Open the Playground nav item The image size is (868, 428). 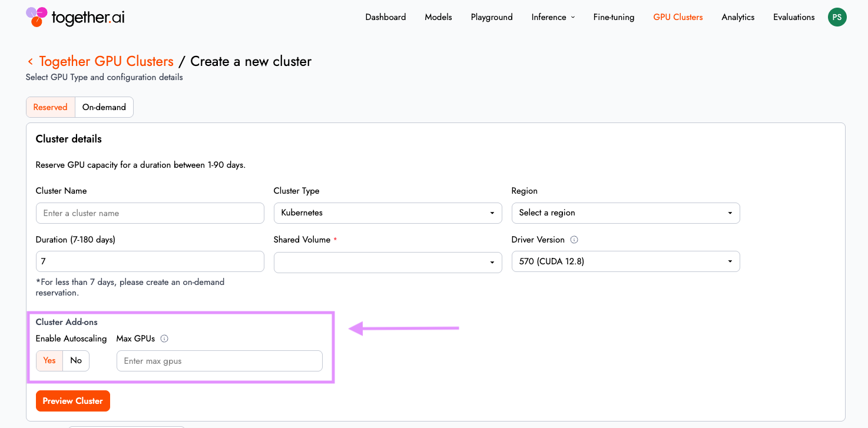tap(492, 17)
